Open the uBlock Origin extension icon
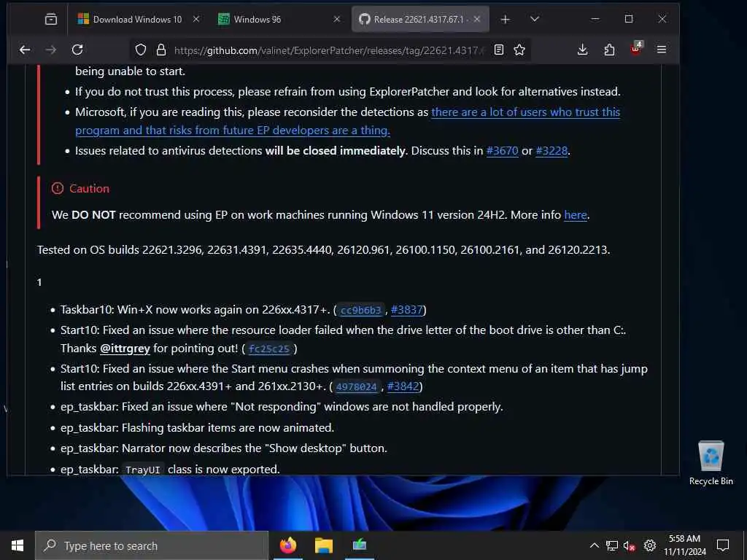 point(636,49)
